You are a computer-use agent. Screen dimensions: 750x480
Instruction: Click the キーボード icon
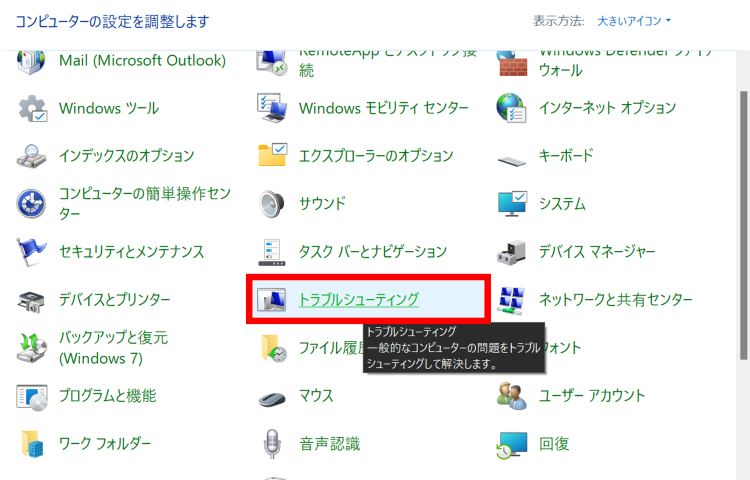[512, 160]
